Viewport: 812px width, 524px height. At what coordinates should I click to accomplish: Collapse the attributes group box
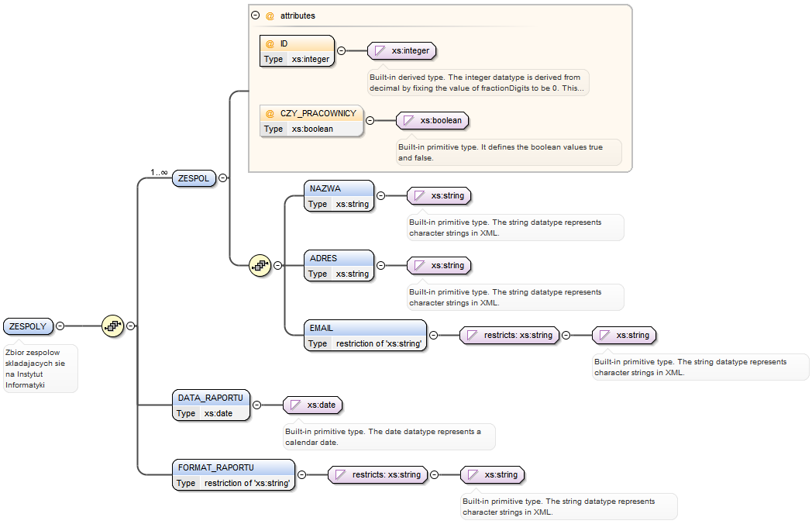256,15
